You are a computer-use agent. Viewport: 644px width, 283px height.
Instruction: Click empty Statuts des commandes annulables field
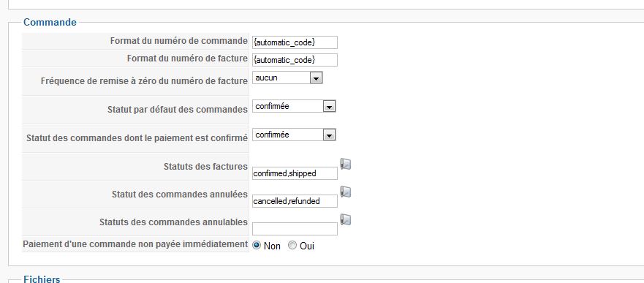(x=295, y=229)
